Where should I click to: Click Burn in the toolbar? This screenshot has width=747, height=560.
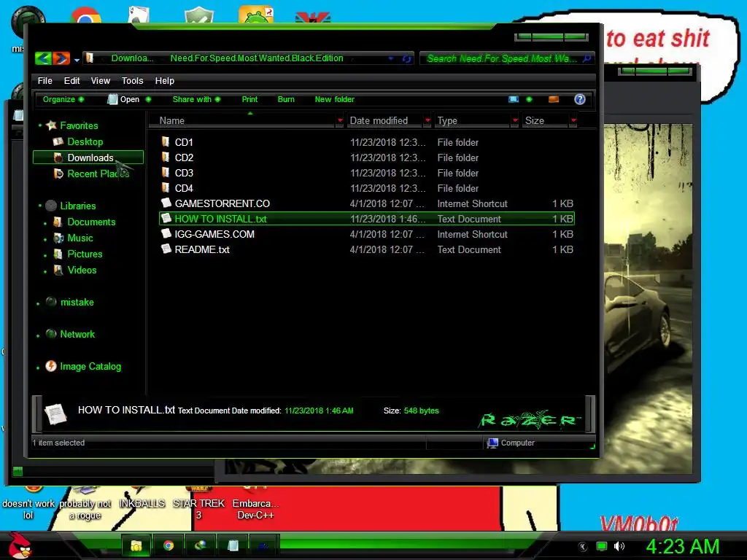coord(286,99)
